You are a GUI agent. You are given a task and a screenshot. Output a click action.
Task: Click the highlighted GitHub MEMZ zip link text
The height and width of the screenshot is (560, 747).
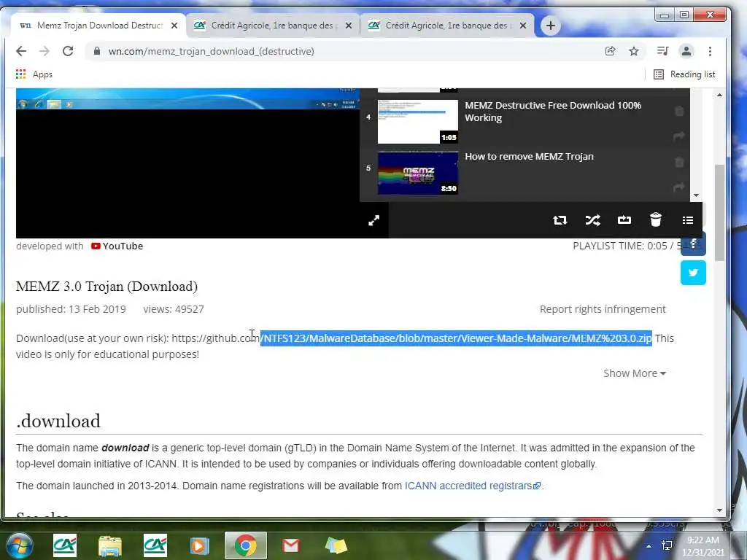pos(456,338)
